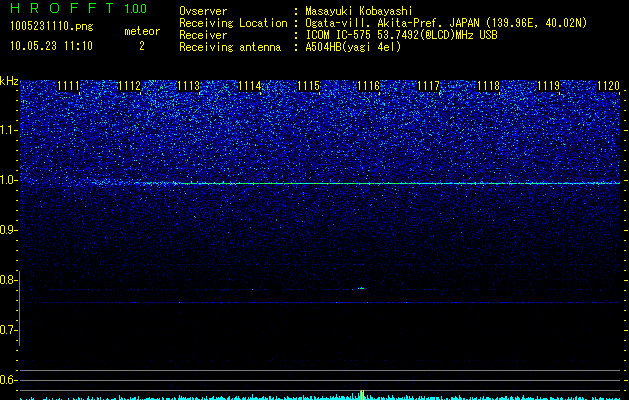Screen dimensions: 629x400
Task: Click the Receiver label
Action: (203, 35)
